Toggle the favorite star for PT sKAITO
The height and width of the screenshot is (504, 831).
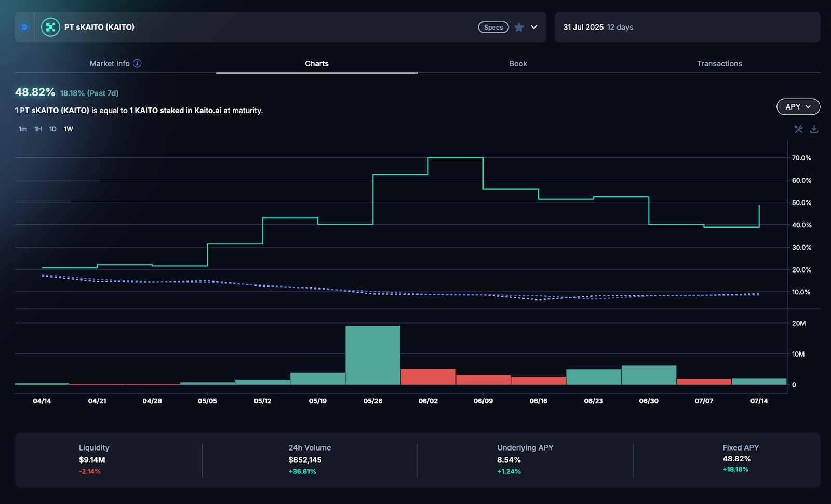(519, 27)
